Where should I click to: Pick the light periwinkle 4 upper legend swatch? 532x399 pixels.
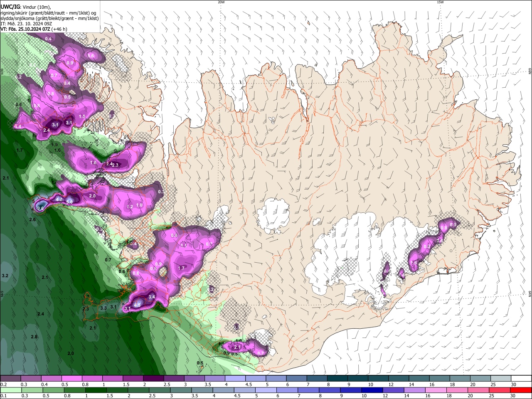click(235, 378)
